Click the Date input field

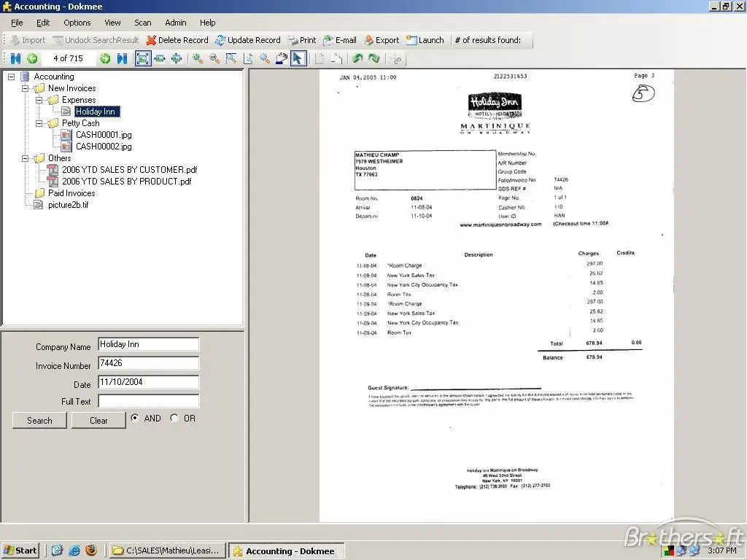click(x=149, y=382)
